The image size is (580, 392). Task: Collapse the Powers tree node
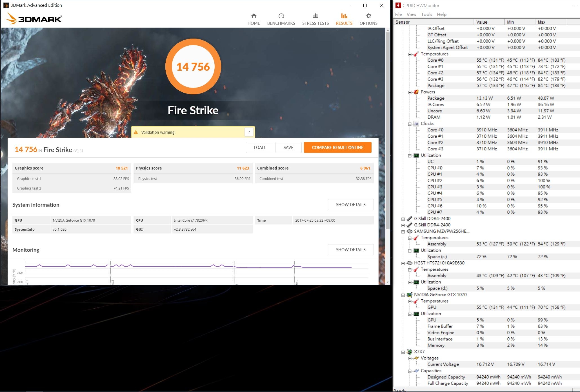(x=410, y=92)
